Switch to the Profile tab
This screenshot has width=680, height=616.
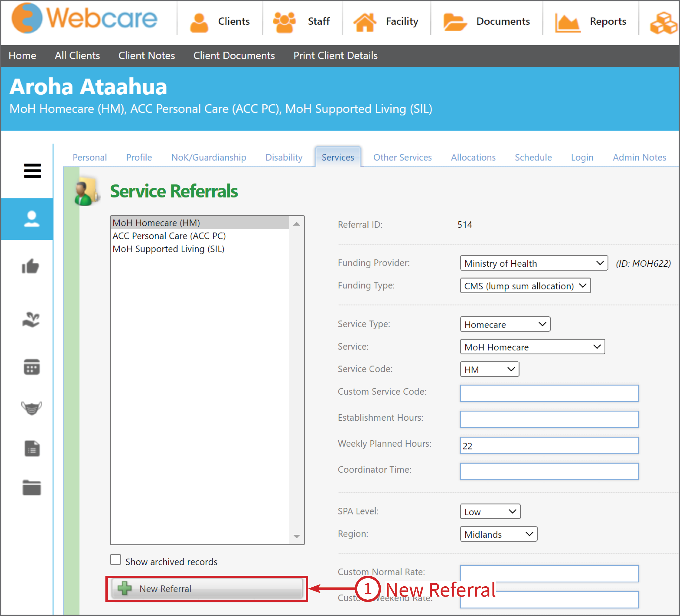pyautogui.click(x=139, y=157)
